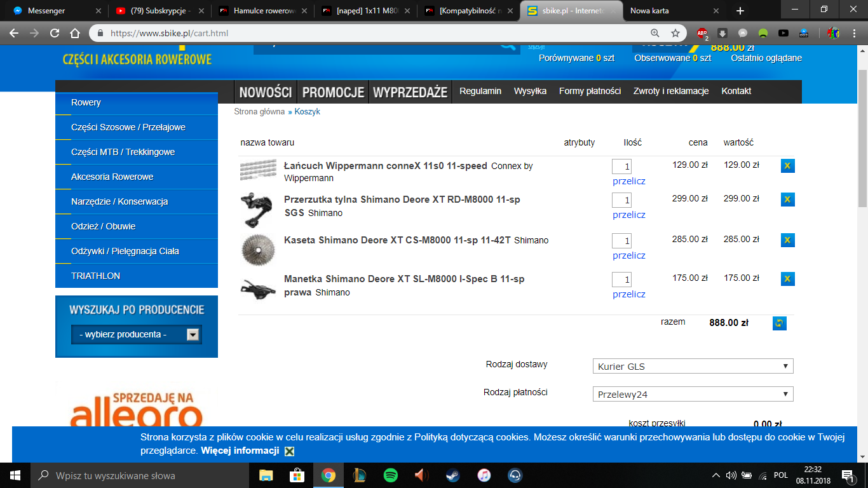Click the gray Messenger extension icon

[x=742, y=33]
